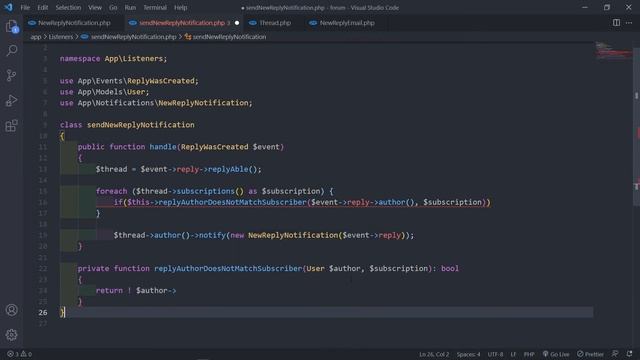The width and height of the screenshot is (640, 360).
Task: Open the Run menu
Action: tap(130, 7)
